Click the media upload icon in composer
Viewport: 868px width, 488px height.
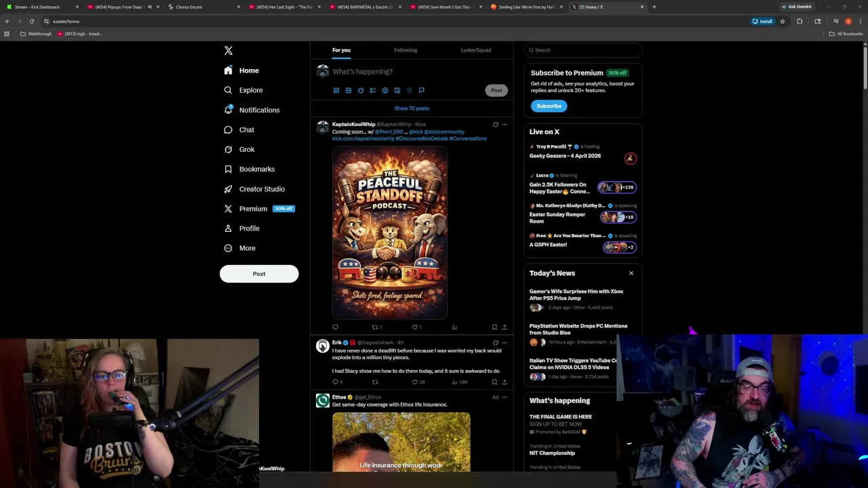coord(336,90)
